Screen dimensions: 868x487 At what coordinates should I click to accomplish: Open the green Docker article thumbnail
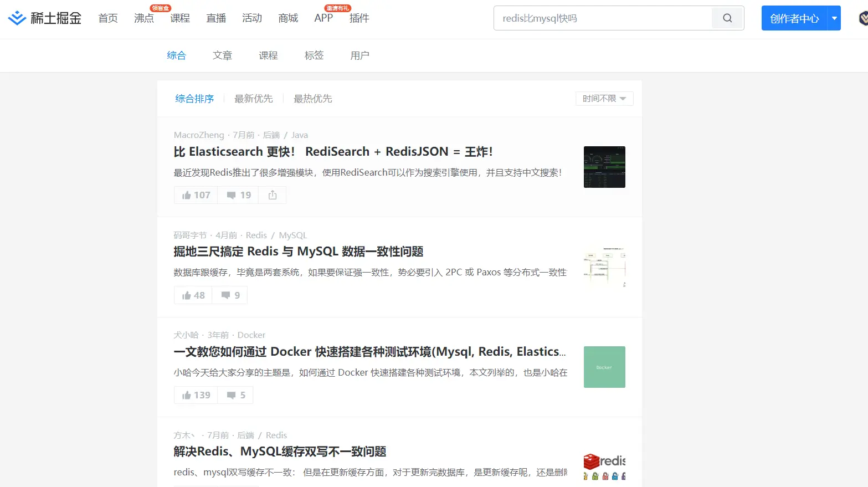coord(604,367)
